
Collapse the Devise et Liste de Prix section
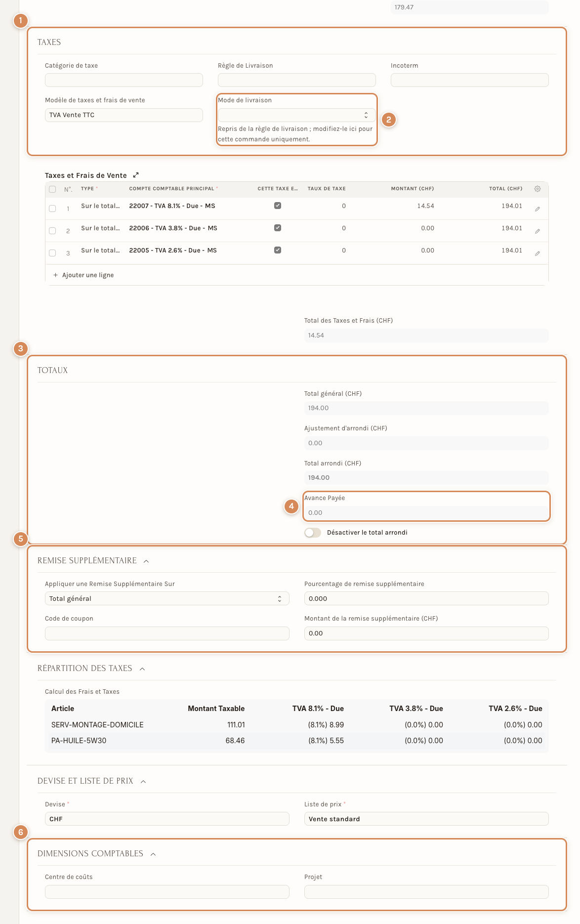tap(143, 781)
